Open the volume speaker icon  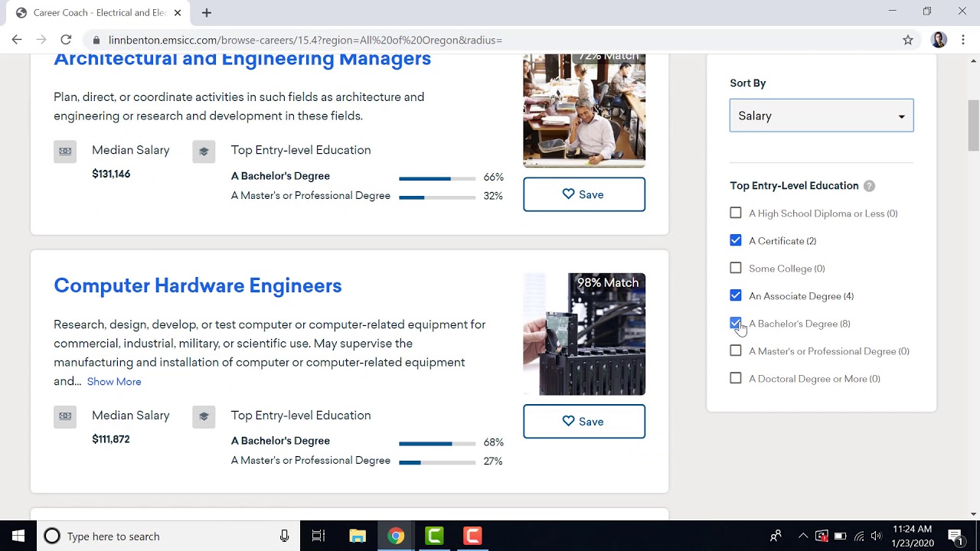click(x=876, y=536)
